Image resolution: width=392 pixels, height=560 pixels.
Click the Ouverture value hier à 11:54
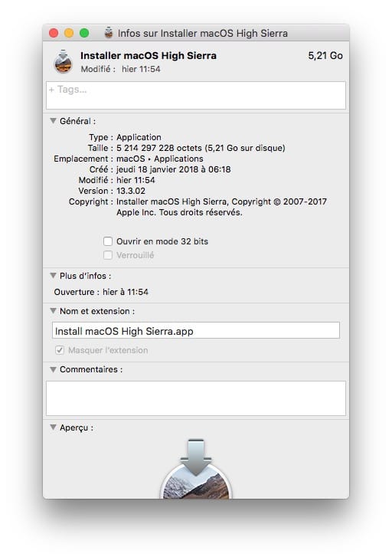[126, 292]
